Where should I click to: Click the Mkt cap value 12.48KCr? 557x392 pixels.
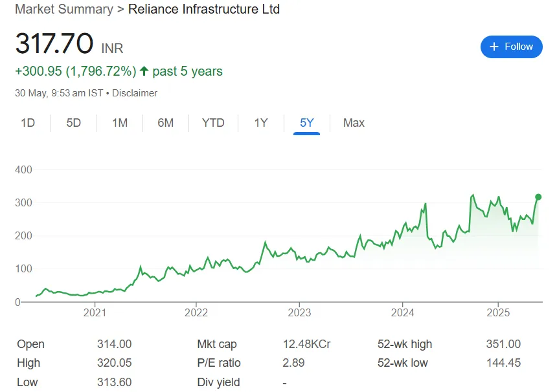click(x=306, y=344)
